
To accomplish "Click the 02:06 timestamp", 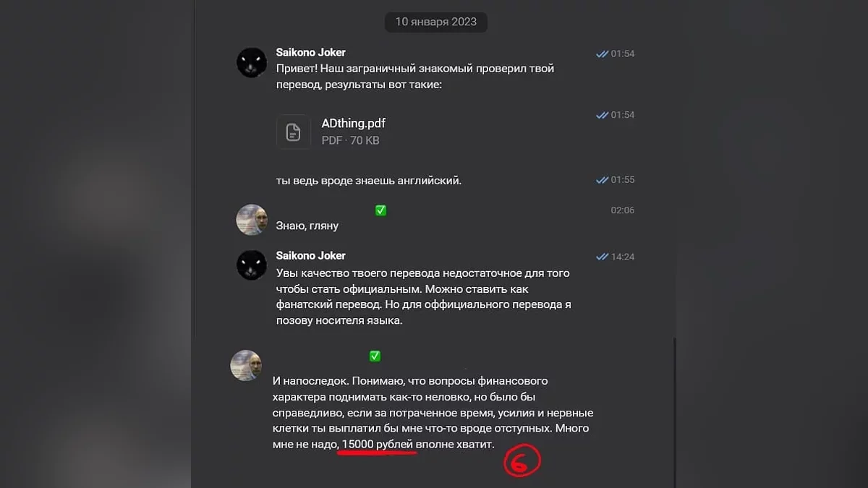I will tap(623, 210).
